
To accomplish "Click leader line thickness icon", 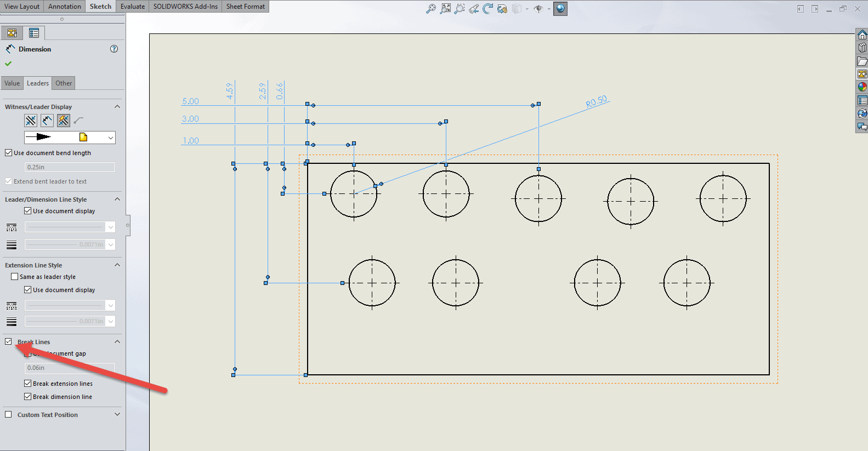I will point(12,245).
